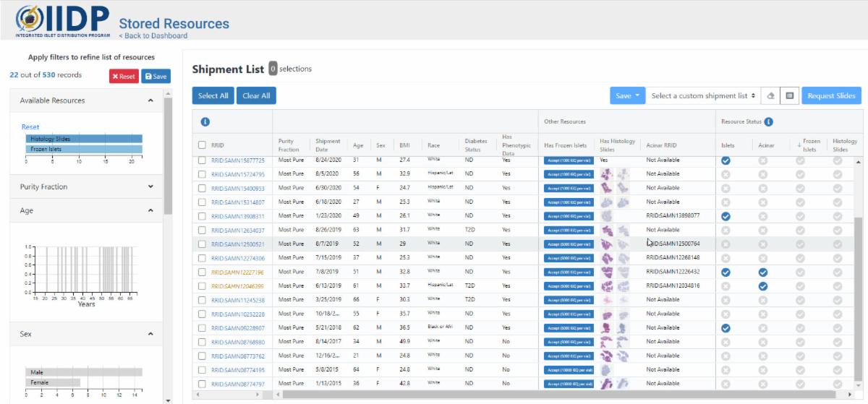
Task: Click the Frozen Islets sort arrow icon
Action: click(x=798, y=145)
